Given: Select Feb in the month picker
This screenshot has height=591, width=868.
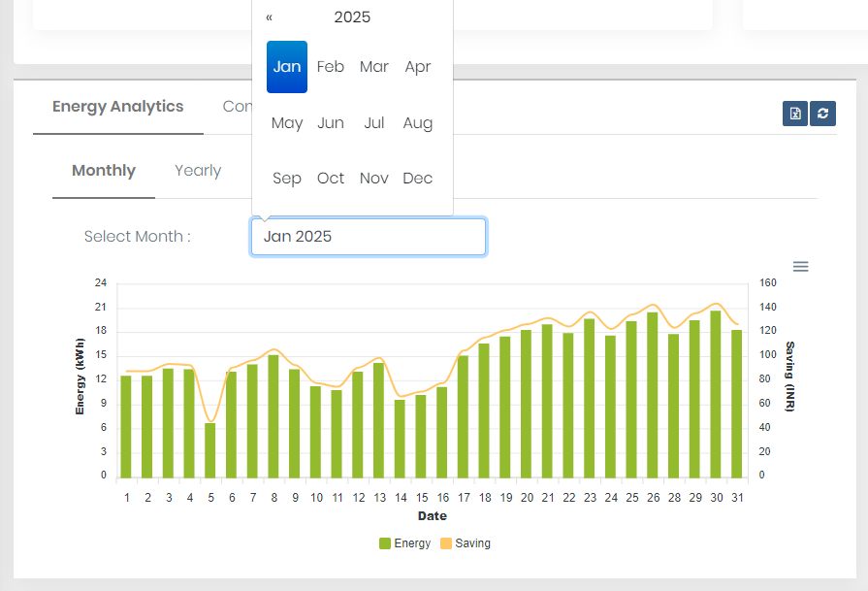Looking at the screenshot, I should coord(330,66).
